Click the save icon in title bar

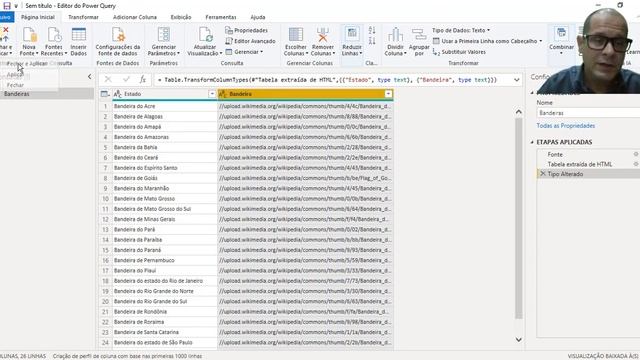(x=7, y=6)
